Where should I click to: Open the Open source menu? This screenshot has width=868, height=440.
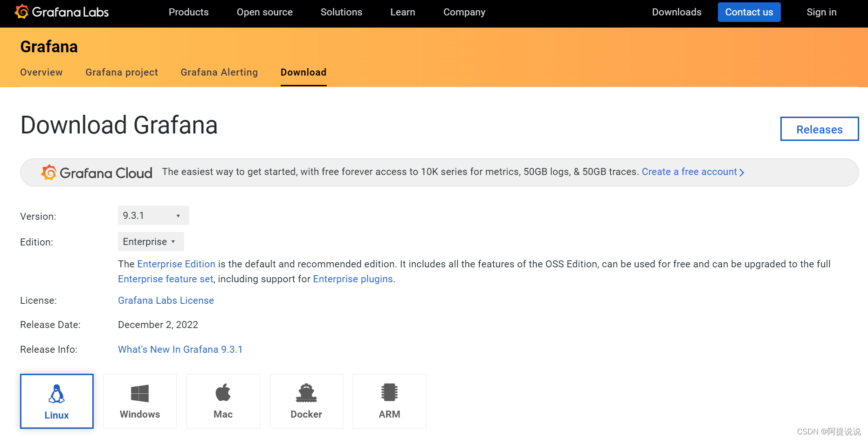pos(265,12)
